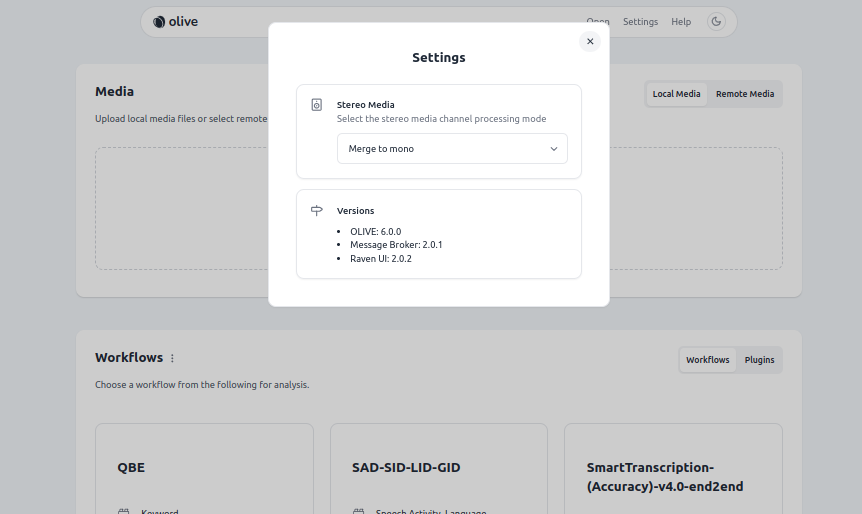
Task: Open the Help menu item
Action: click(x=681, y=22)
